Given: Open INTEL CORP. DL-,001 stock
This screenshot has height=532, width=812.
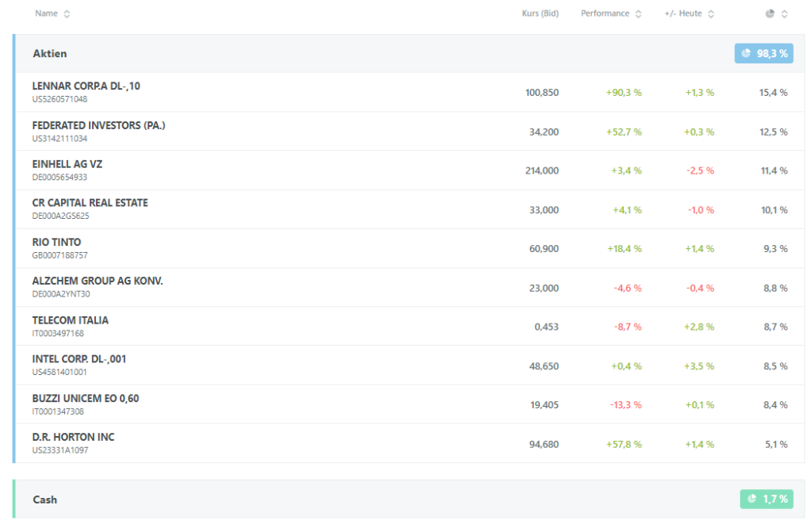Looking at the screenshot, I should click(79, 359).
